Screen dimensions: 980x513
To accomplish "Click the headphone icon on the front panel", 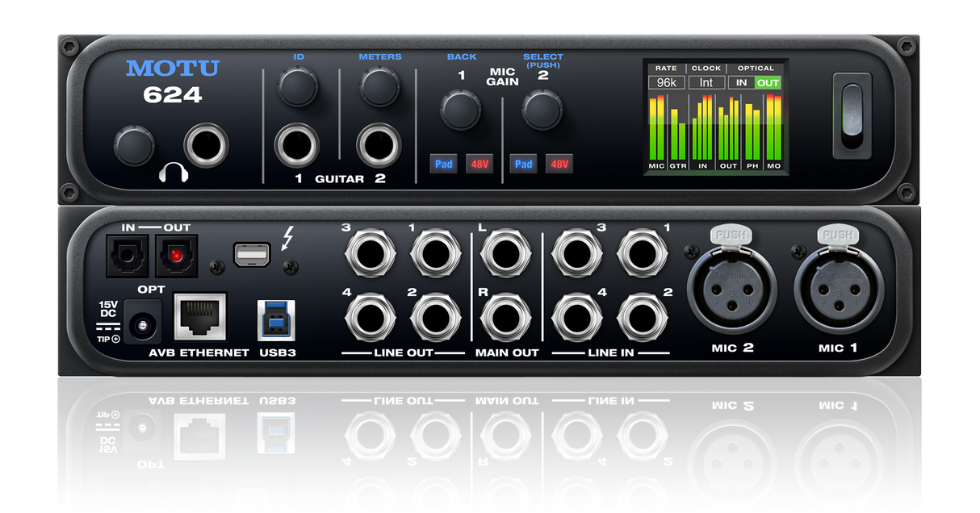I will tap(173, 173).
